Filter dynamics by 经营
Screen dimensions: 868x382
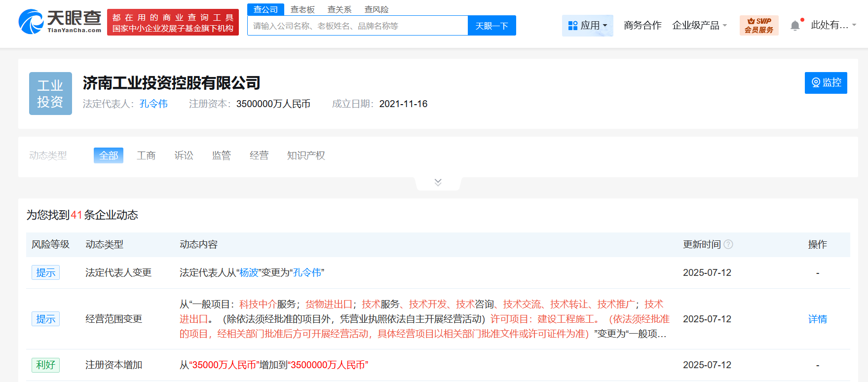(259, 155)
